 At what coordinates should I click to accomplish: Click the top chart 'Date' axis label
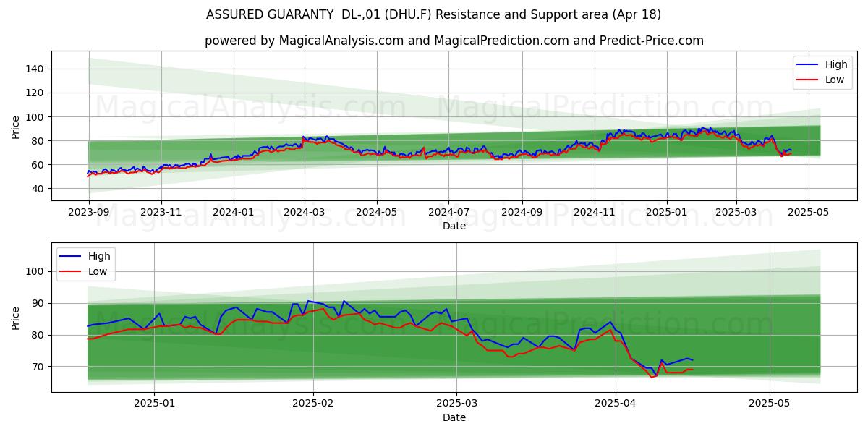[x=454, y=226]
